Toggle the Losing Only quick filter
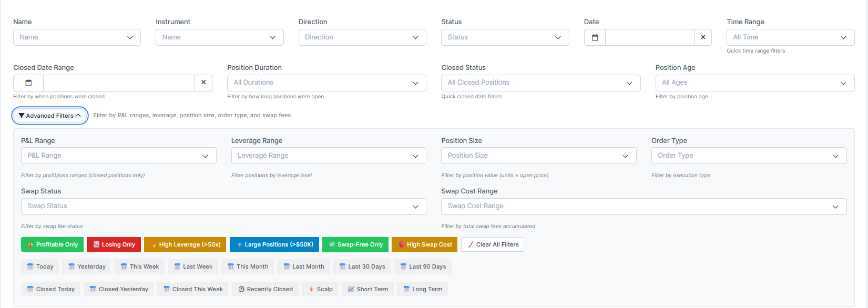 click(114, 244)
